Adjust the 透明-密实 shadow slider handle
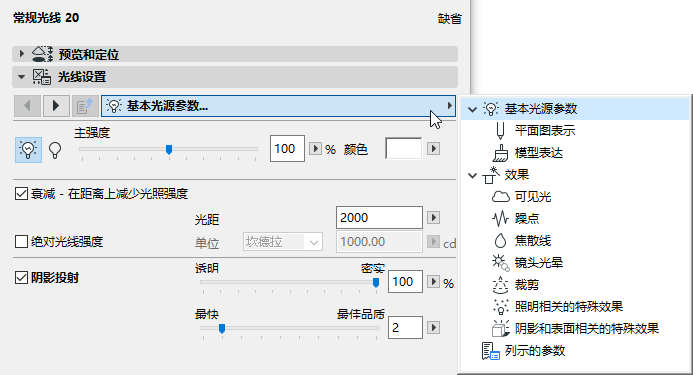The height and width of the screenshot is (375, 693). click(x=376, y=282)
